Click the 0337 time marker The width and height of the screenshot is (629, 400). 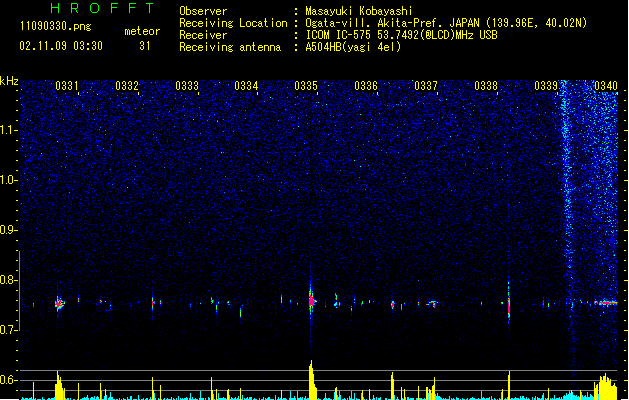[x=426, y=86]
